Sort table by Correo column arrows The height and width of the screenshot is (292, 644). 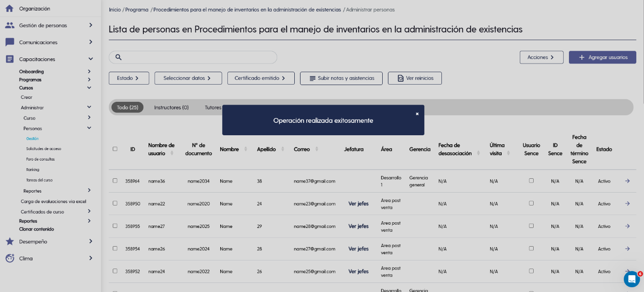pyautogui.click(x=317, y=149)
